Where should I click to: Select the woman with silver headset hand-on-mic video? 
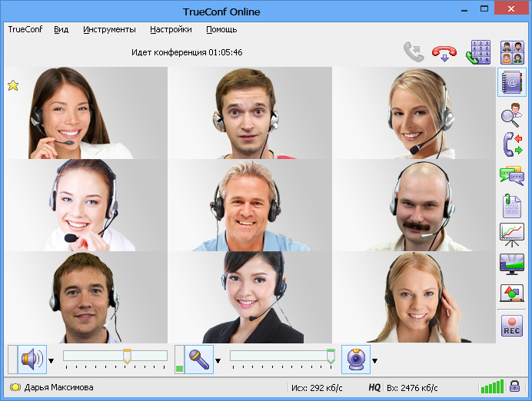[86, 205]
